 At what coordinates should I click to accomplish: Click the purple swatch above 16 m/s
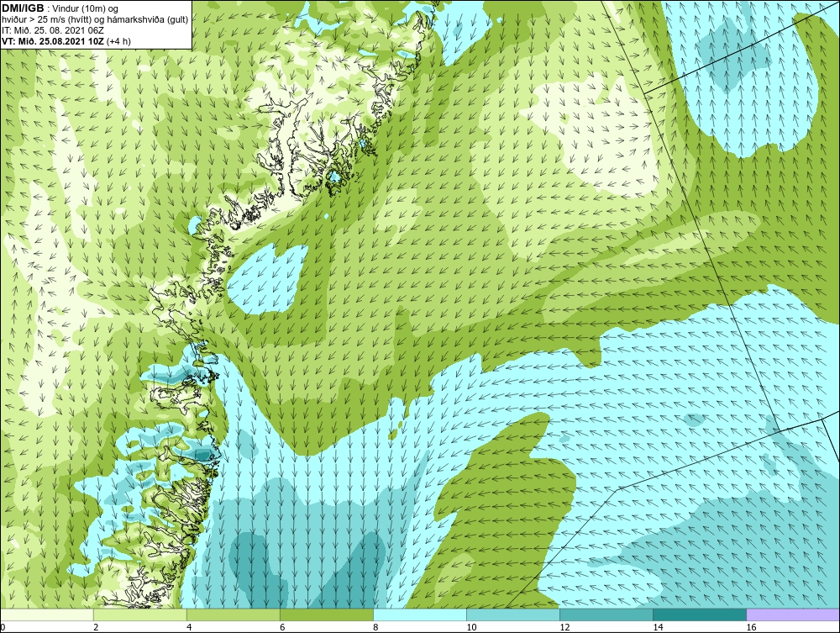(x=794, y=615)
